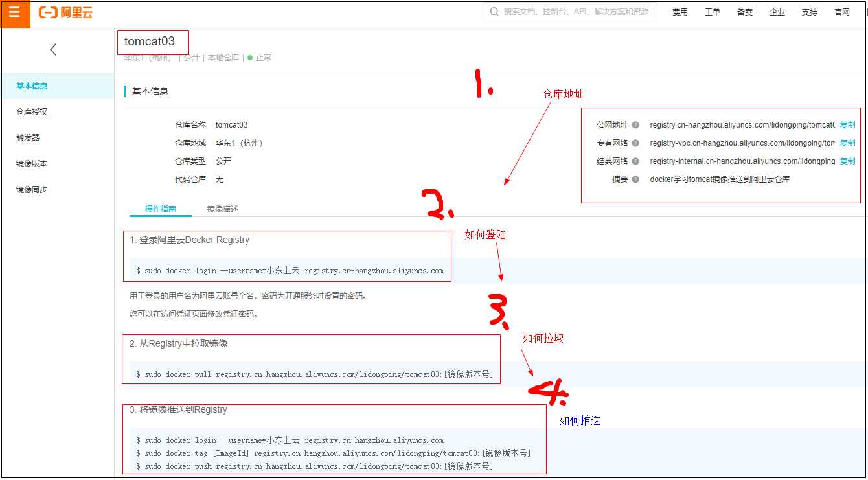Viewport: 868px width, 480px height.
Task: Click the docker push command line
Action: (314, 466)
